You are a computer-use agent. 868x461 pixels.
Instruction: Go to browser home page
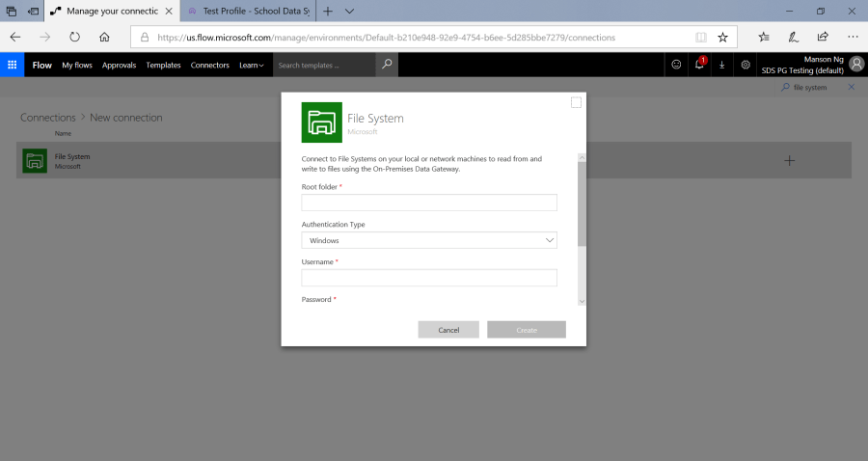(x=104, y=37)
